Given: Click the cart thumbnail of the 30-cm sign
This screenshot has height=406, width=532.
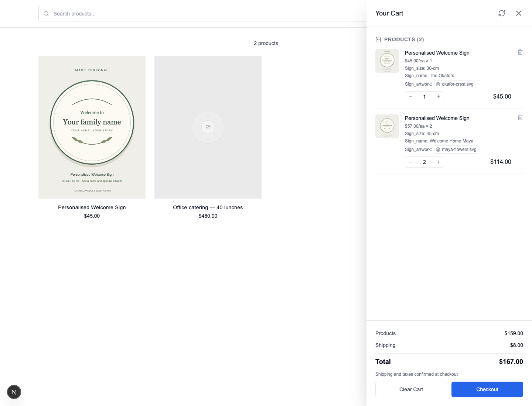Looking at the screenshot, I should click(x=387, y=61).
